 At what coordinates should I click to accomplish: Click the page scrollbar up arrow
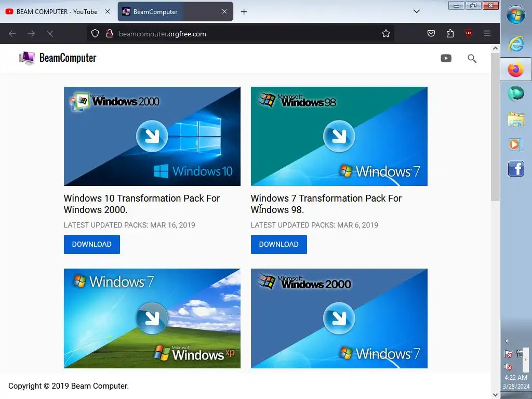click(495, 48)
